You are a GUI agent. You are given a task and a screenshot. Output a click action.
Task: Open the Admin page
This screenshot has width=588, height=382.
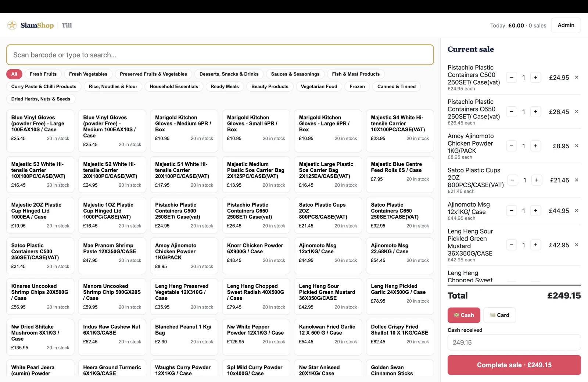coord(566,25)
